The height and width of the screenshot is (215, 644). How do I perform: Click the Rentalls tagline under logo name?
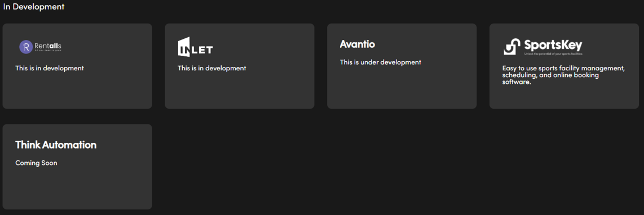click(x=48, y=51)
